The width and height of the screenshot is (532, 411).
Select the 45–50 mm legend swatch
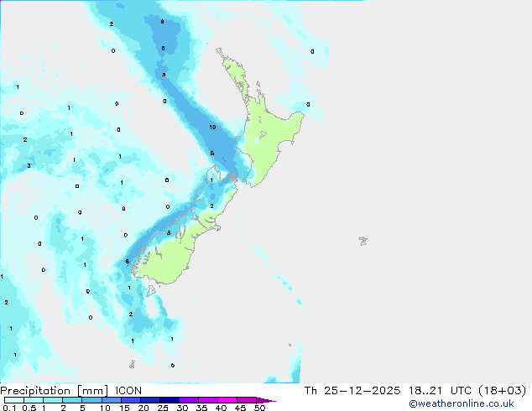click(247, 400)
